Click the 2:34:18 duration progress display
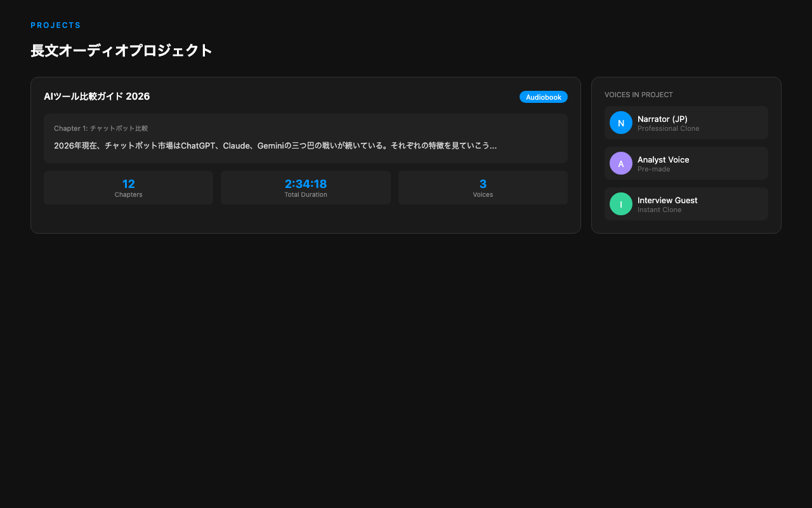The height and width of the screenshot is (508, 812). point(306,184)
